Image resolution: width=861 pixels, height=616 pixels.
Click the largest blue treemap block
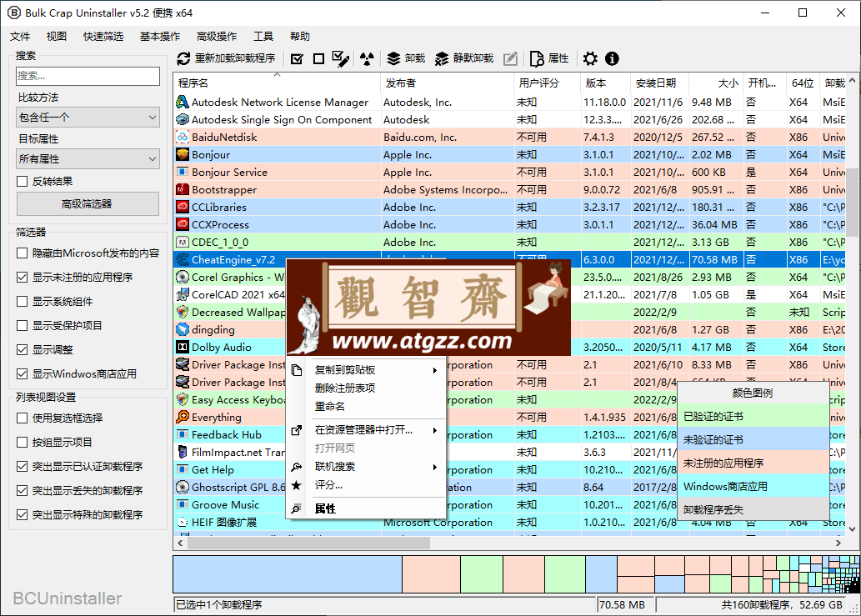[288, 574]
